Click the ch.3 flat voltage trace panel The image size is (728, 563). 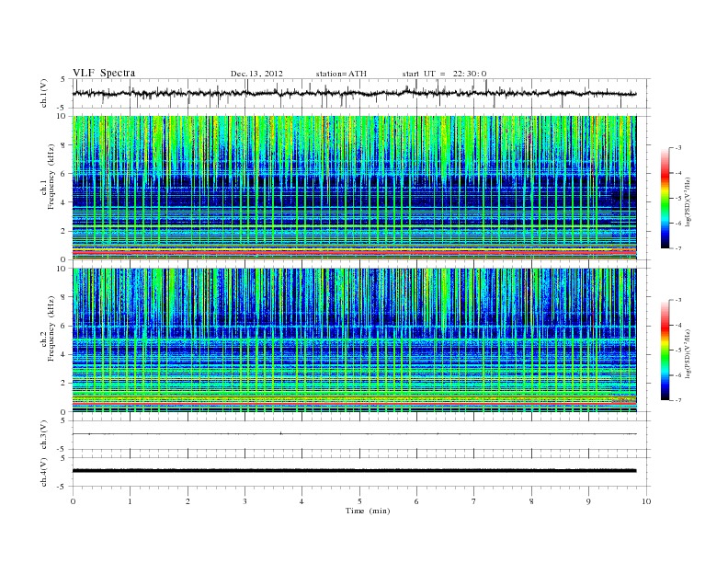pyautogui.click(x=360, y=435)
